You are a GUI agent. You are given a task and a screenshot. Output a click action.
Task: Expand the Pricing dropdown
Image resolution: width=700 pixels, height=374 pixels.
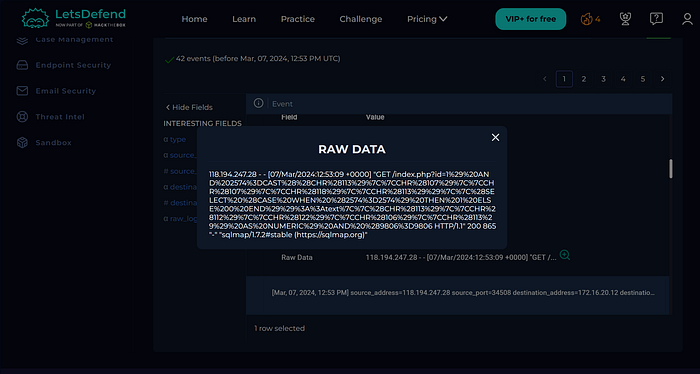pos(427,19)
